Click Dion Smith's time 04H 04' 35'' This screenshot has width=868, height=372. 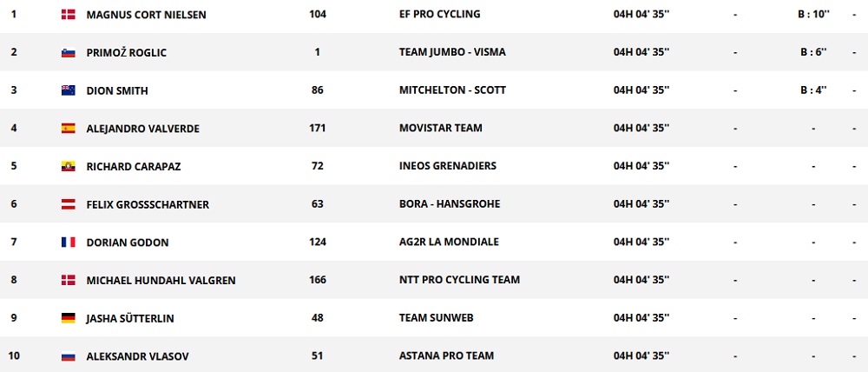point(641,90)
